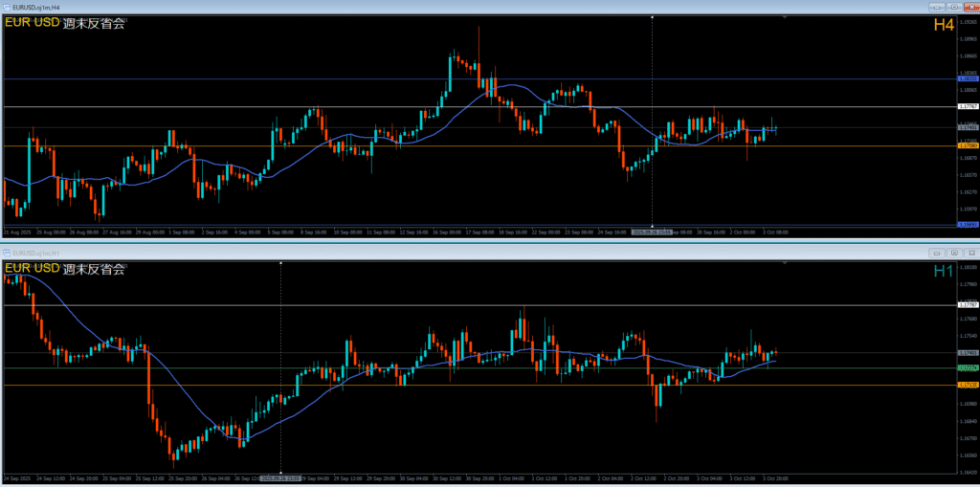Minimize the H1 chart window
Viewport: 980px width, 487px height.
937,253
